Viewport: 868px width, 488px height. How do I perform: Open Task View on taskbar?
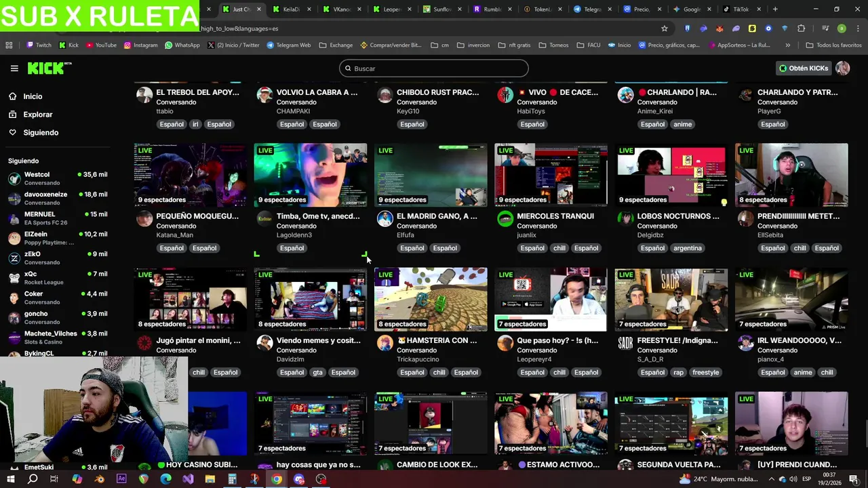(x=54, y=479)
